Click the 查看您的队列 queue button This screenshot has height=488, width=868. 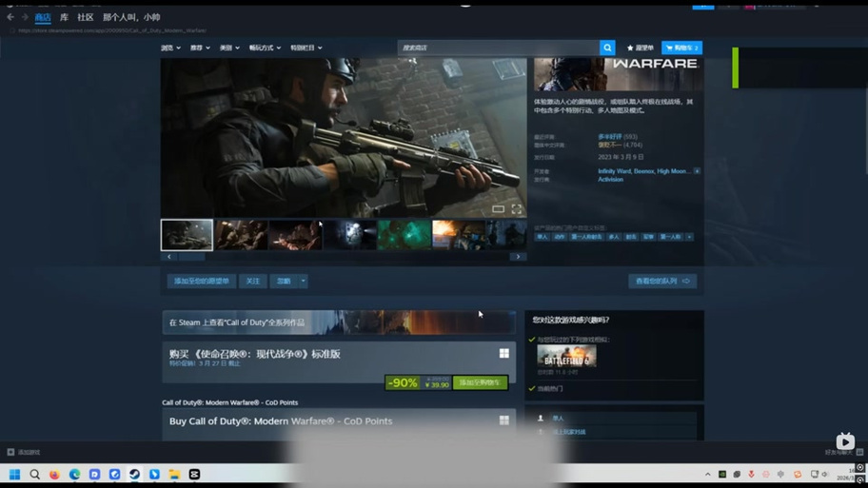click(662, 281)
